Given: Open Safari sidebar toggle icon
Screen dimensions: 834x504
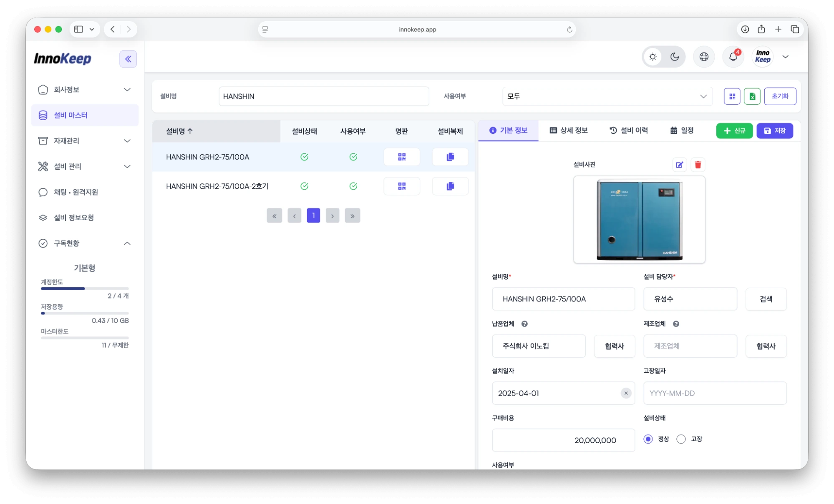Looking at the screenshot, I should pos(78,29).
